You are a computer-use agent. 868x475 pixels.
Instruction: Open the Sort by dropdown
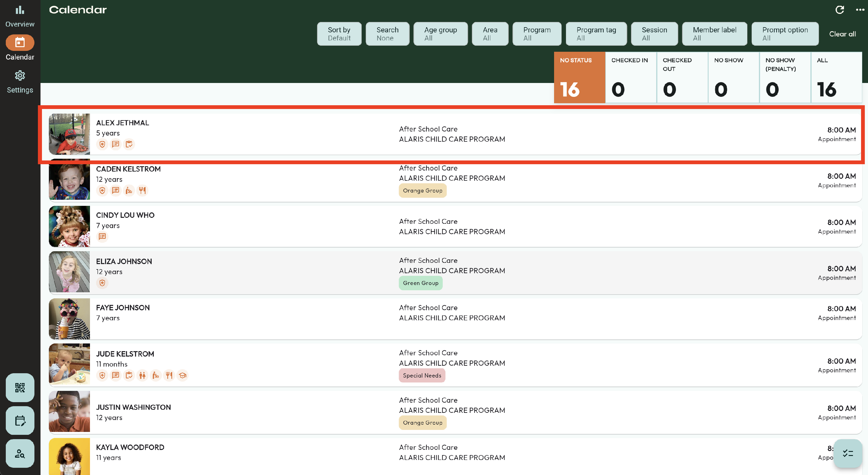[339, 34]
